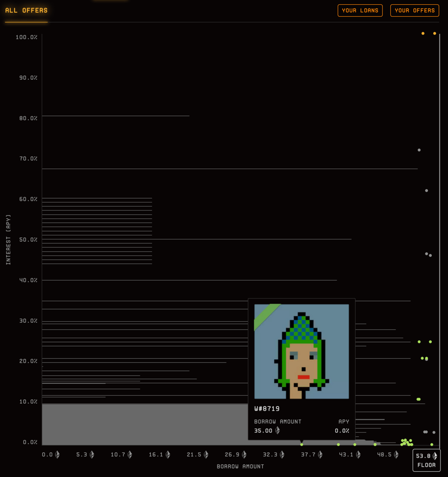
Task: Click the ETH icon next to 21.5
Action: tap(206, 454)
